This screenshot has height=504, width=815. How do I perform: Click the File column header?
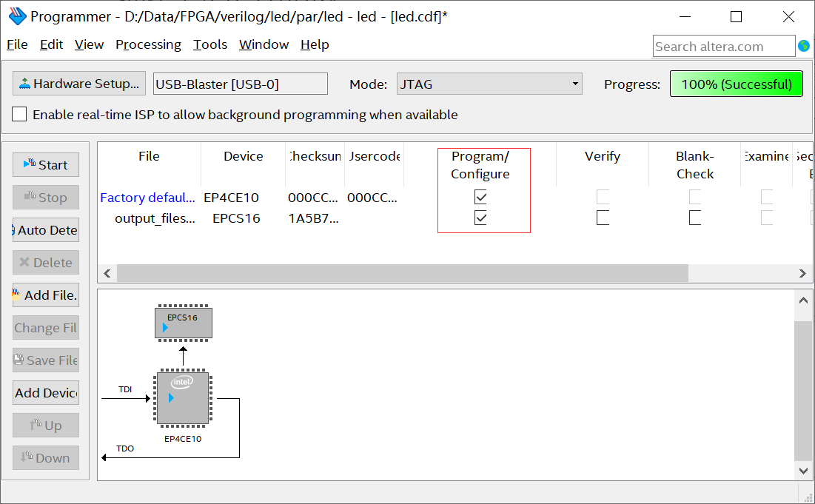coord(150,156)
